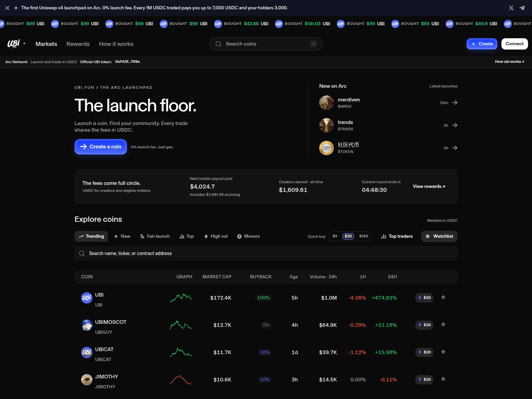Screen dimensions: 532x399
Task: Open the JIMOTHY price graph sparkline
Action: pos(181,380)
